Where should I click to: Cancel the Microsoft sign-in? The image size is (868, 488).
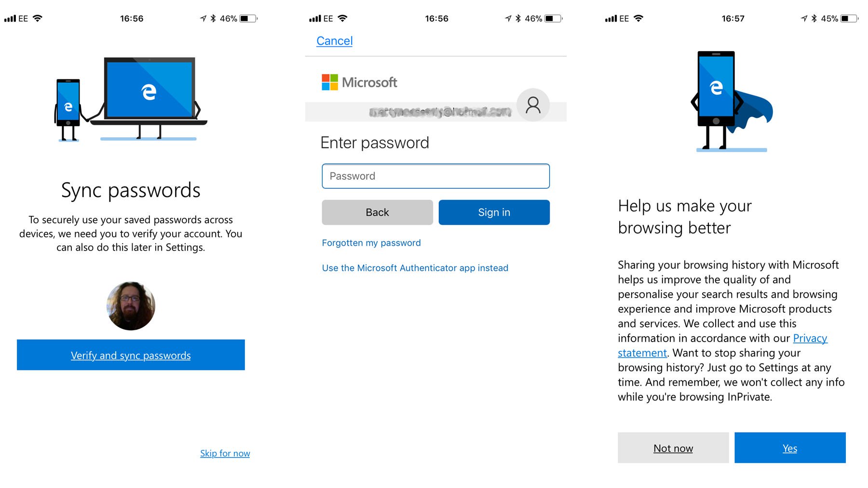[334, 41]
